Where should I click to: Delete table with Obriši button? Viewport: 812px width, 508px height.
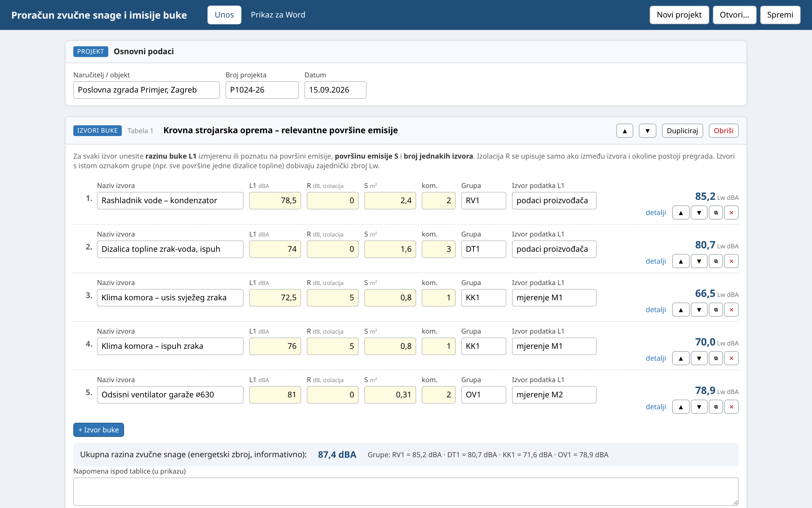(723, 131)
